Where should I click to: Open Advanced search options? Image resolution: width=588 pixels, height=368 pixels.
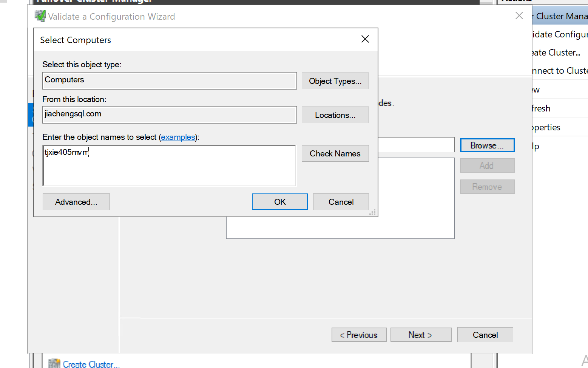(76, 202)
